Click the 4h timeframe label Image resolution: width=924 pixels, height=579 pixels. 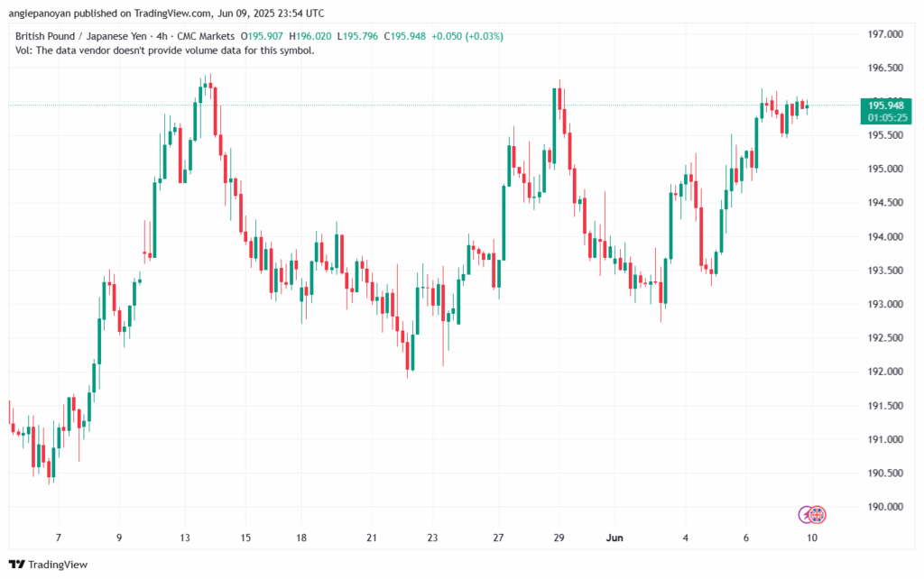click(x=162, y=36)
